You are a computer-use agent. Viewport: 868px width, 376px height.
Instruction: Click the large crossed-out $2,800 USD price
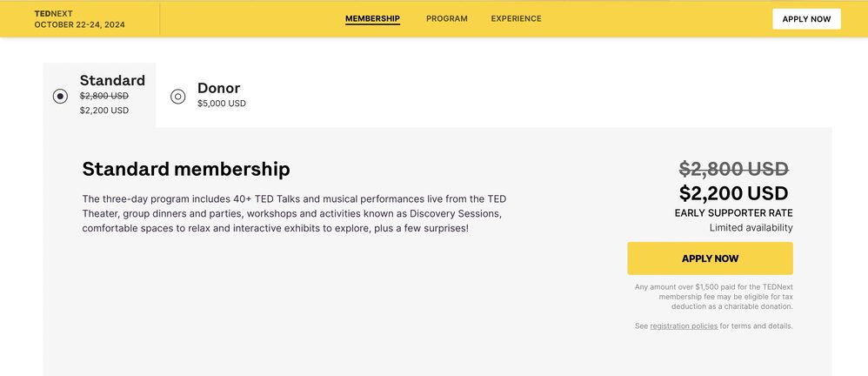click(x=733, y=169)
